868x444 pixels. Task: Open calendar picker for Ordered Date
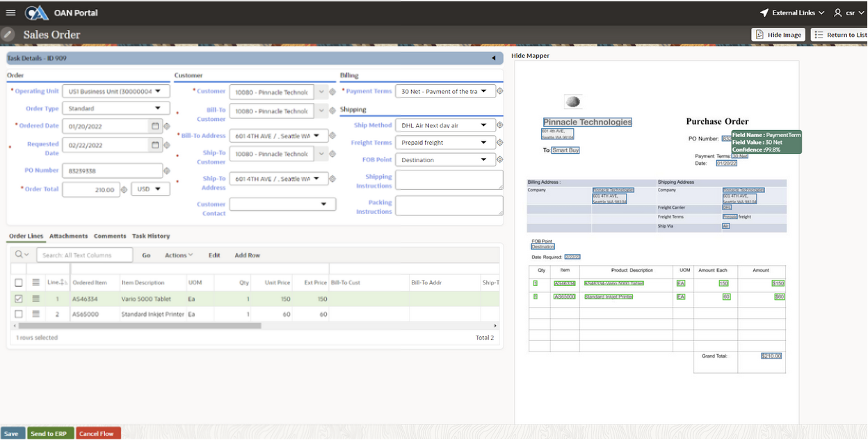(155, 126)
